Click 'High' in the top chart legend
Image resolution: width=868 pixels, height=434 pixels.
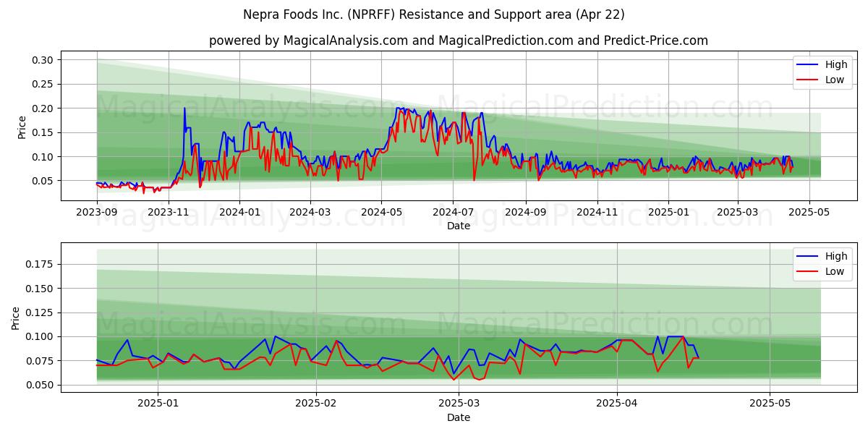pyautogui.click(x=835, y=64)
